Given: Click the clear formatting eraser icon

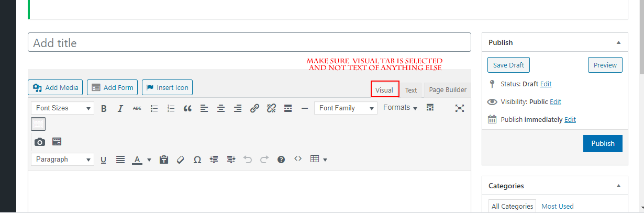Looking at the screenshot, I should point(180,160).
